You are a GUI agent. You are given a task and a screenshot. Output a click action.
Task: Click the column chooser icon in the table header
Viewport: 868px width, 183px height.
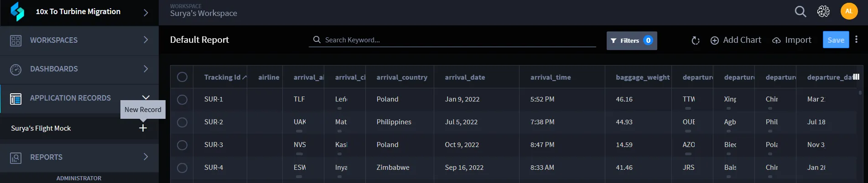coord(856,77)
